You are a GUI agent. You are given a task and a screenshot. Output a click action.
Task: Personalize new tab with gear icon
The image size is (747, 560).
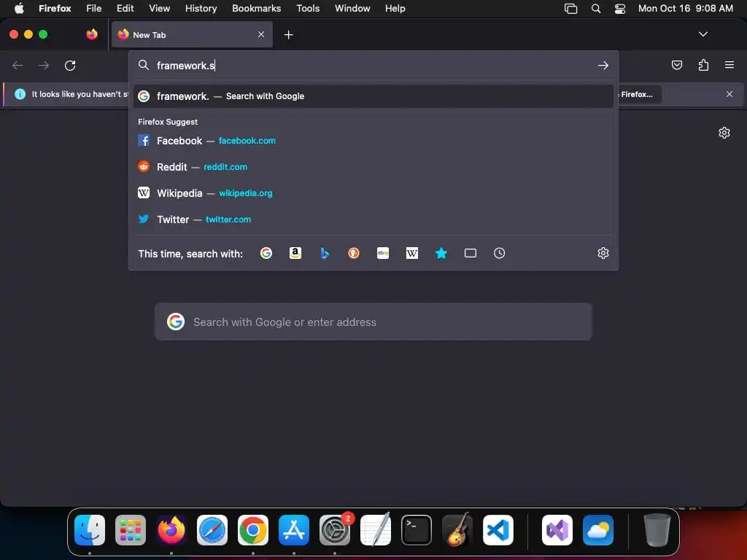[724, 133]
